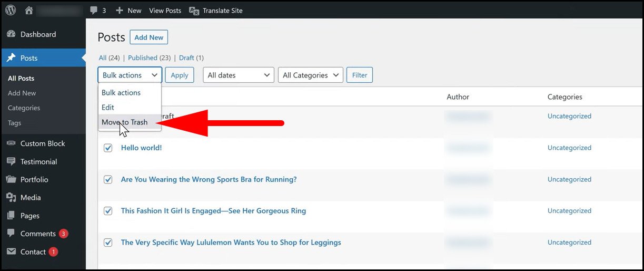Collapse the Bulk actions dropdown
Viewport: 644px width, 271px height.
coord(130,75)
